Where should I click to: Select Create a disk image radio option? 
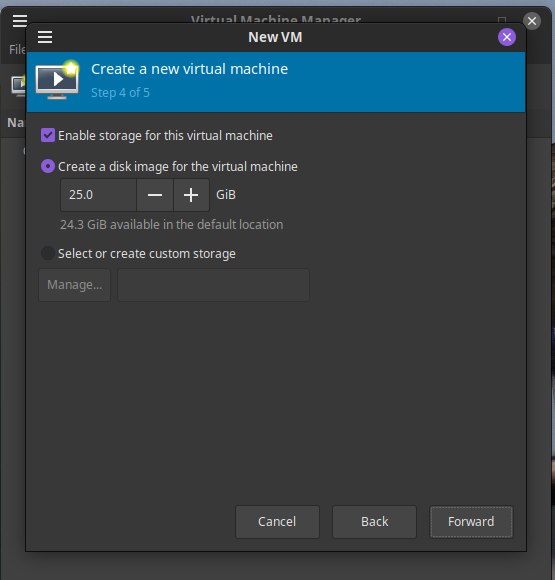pyautogui.click(x=48, y=166)
